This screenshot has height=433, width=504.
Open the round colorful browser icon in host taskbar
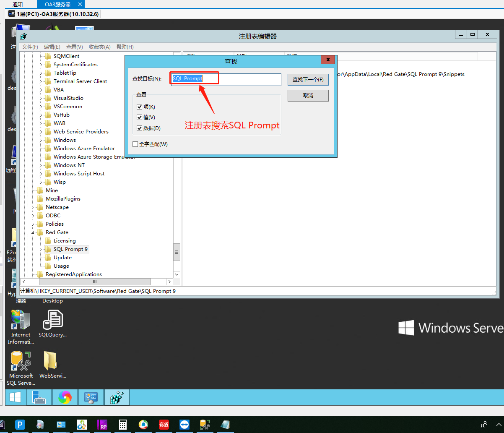point(143,425)
